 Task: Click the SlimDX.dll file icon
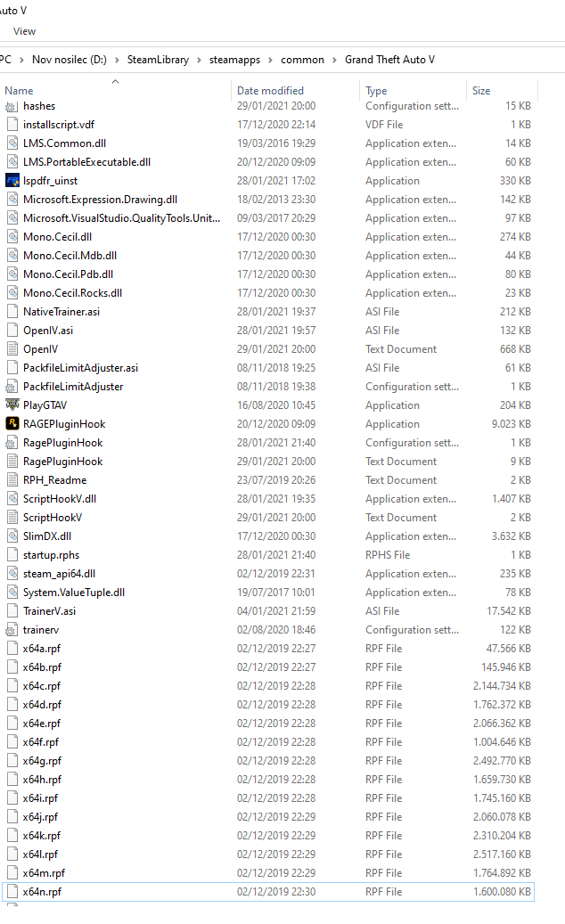click(x=12, y=536)
